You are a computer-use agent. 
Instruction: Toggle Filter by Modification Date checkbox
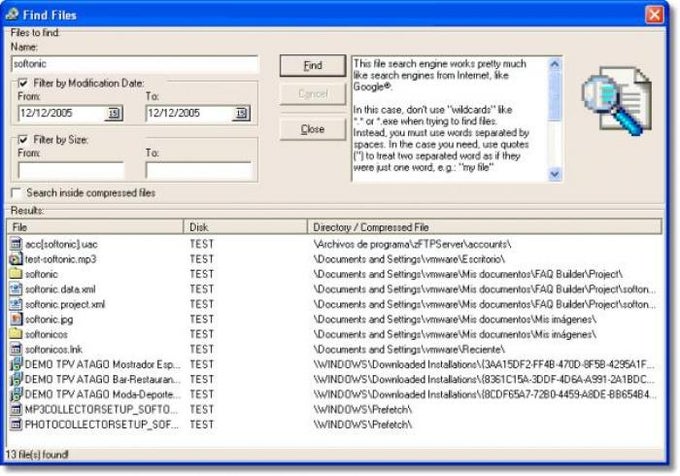coord(23,83)
